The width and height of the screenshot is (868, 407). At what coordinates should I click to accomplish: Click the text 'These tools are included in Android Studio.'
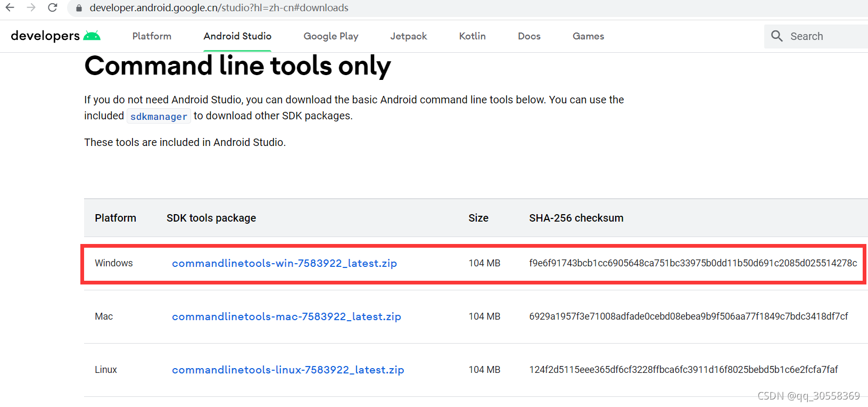click(185, 142)
